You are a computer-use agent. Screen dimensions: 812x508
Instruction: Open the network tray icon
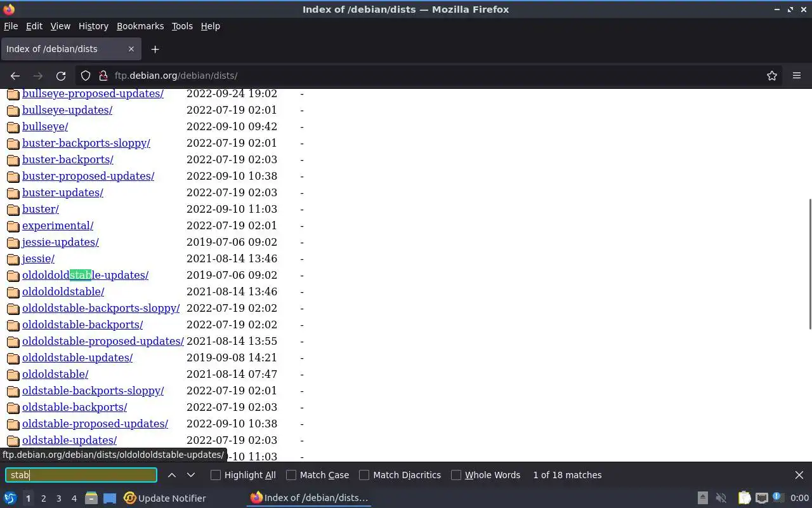point(761,498)
